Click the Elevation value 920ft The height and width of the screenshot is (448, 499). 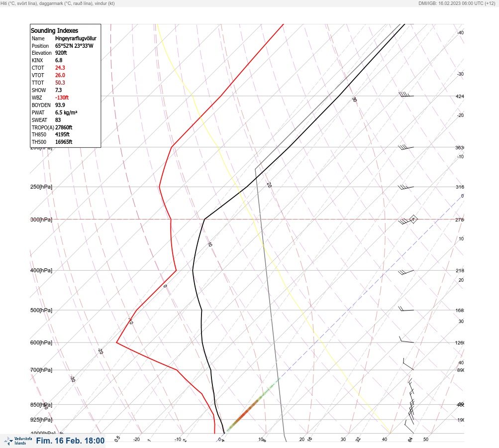tap(61, 53)
